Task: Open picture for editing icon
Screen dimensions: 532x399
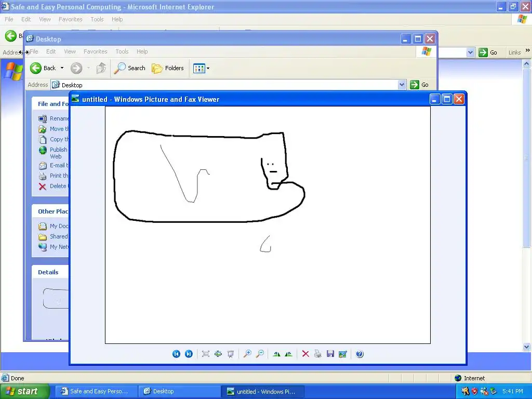Action: (x=343, y=354)
